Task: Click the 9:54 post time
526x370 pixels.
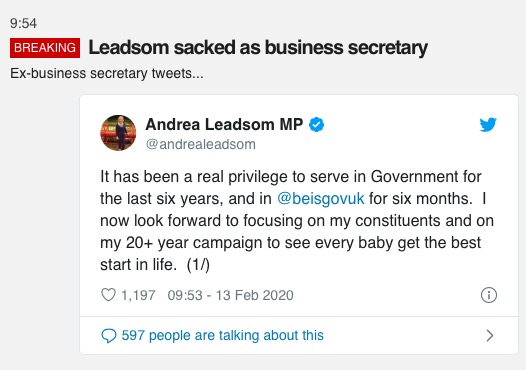Action: click(x=23, y=23)
